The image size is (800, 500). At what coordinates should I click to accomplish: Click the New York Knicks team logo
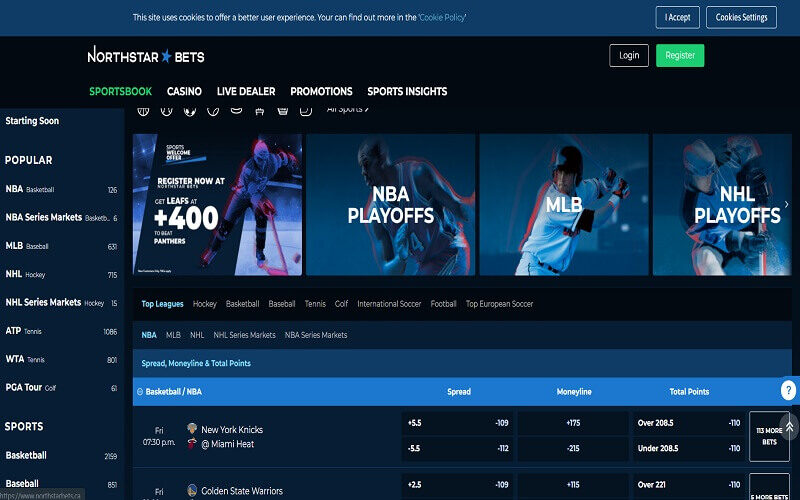point(192,429)
